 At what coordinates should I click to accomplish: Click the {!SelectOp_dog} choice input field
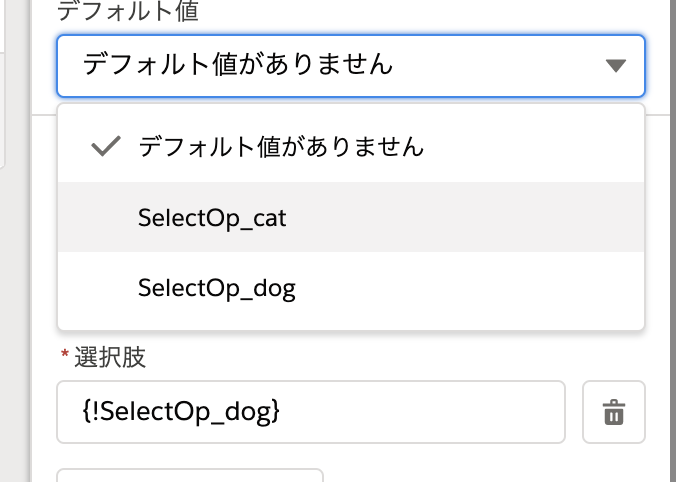pyautogui.click(x=311, y=412)
